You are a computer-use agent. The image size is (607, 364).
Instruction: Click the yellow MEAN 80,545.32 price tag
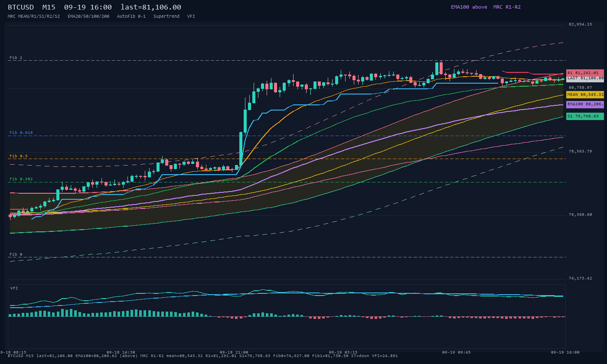(585, 94)
